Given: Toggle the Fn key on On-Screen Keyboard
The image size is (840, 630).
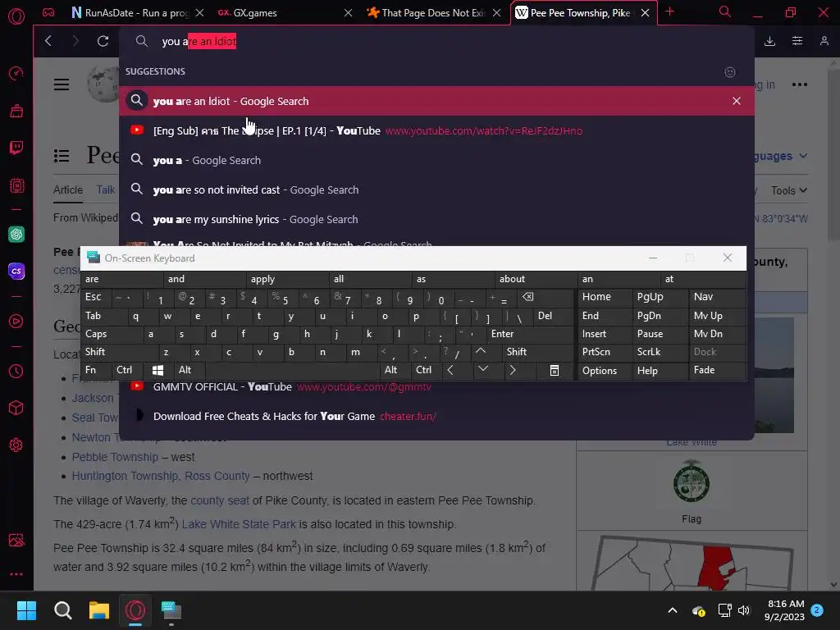Looking at the screenshot, I should pos(96,370).
